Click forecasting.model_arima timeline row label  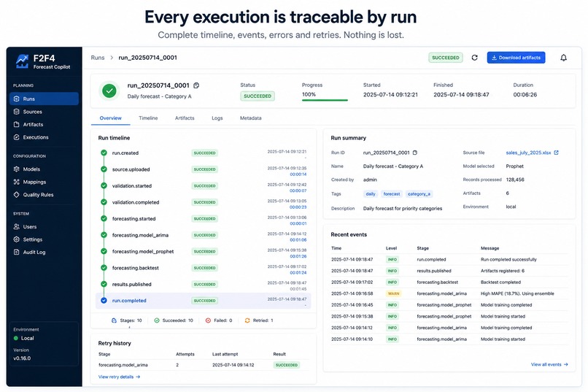(140, 235)
